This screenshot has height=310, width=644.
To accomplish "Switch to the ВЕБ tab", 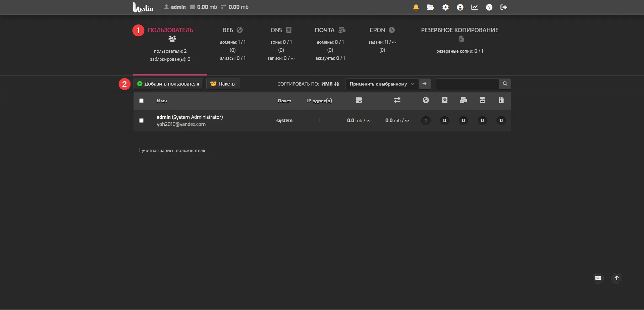I will click(232, 30).
